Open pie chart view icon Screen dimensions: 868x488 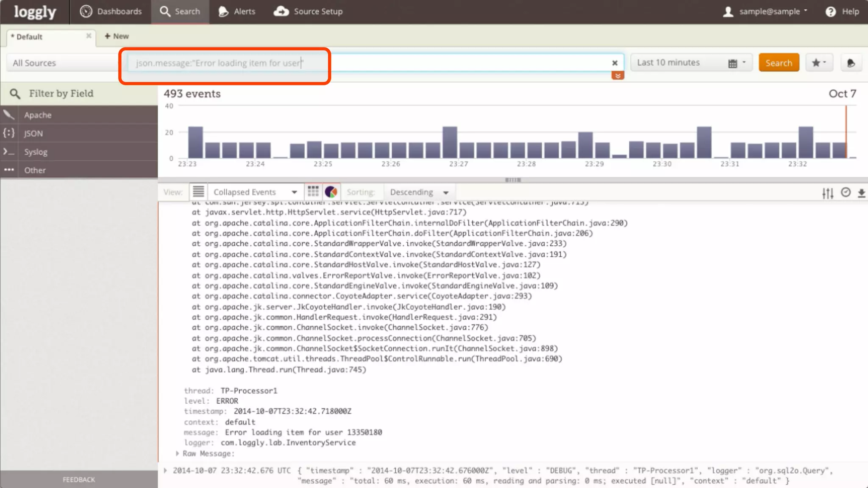pyautogui.click(x=331, y=192)
